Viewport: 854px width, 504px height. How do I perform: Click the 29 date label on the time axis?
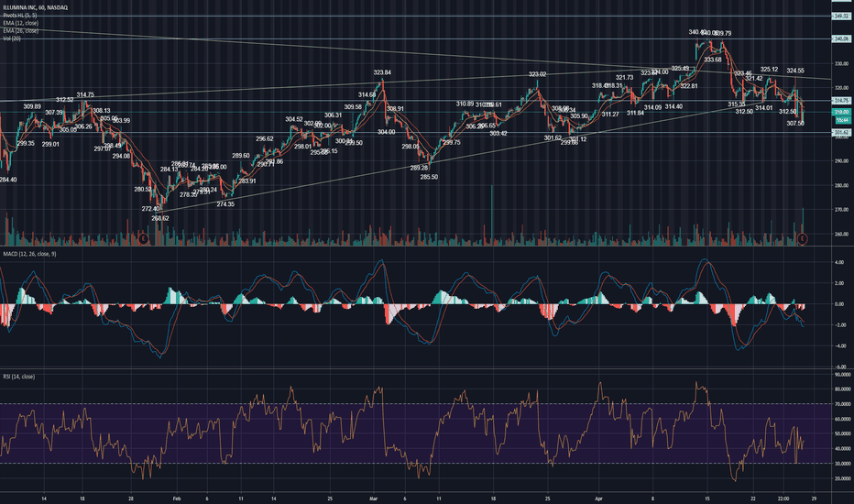coord(814,499)
